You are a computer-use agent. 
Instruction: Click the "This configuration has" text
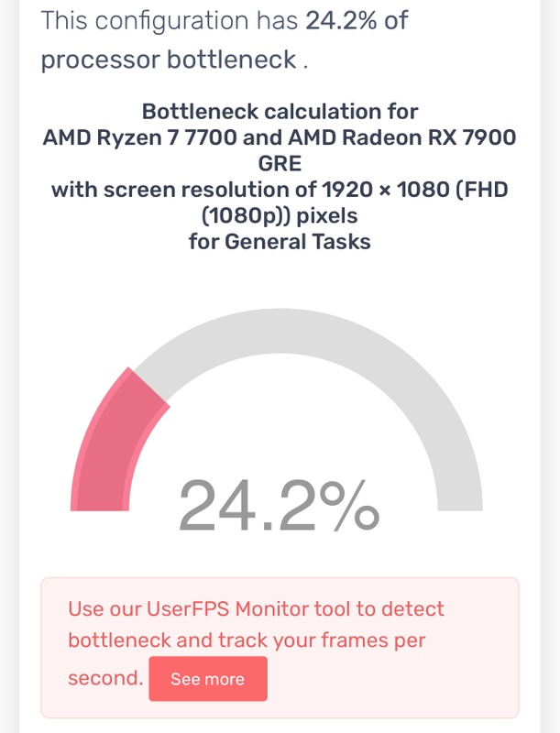click(x=170, y=21)
